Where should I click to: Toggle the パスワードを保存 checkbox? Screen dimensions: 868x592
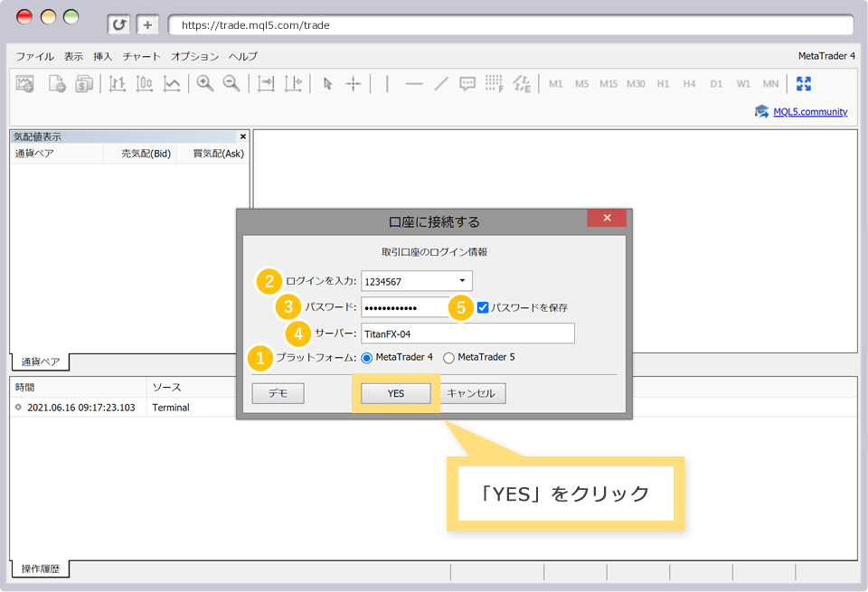click(483, 307)
